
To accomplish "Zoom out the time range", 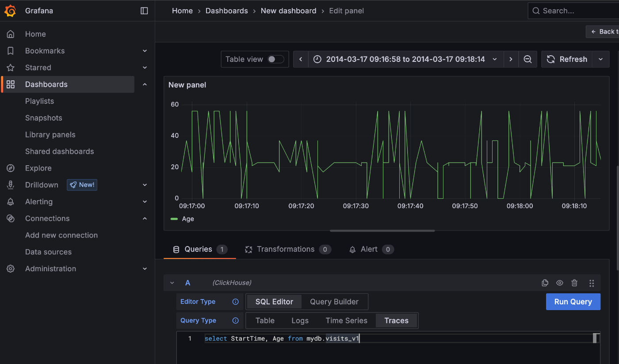I will point(527,59).
